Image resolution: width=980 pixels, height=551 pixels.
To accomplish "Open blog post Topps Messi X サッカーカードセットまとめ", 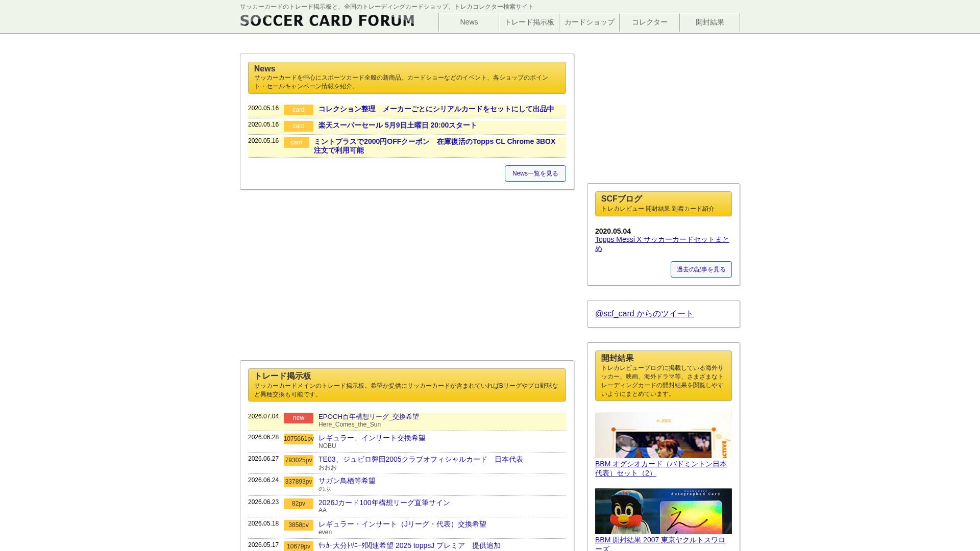I will [662, 244].
